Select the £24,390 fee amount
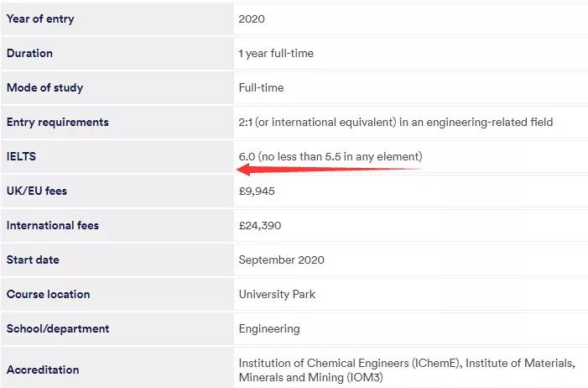The image size is (588, 388). click(x=260, y=226)
